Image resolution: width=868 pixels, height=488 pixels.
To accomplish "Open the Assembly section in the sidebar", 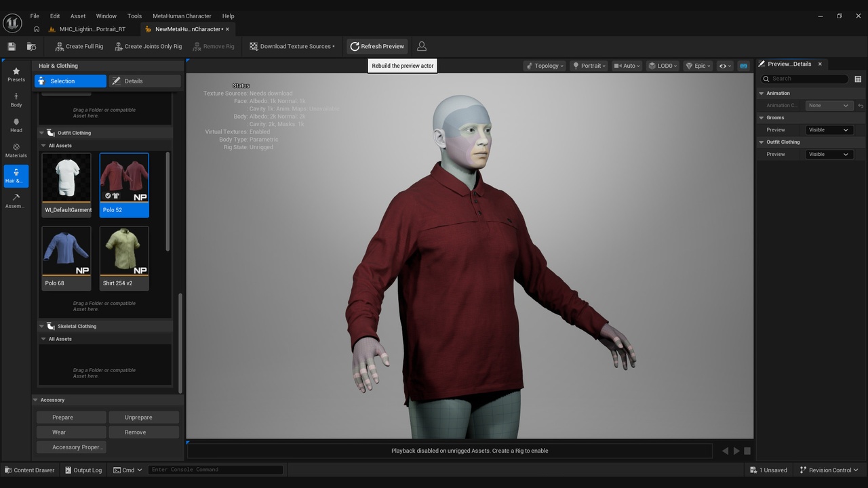I will pos(16,201).
